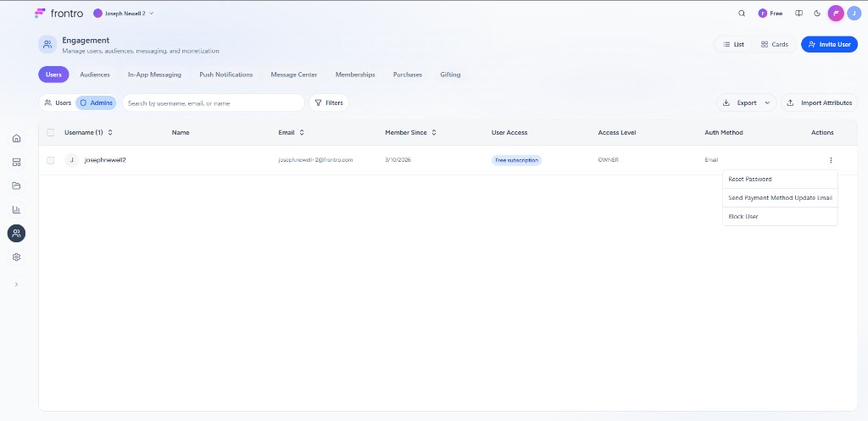
Task: Click the User Access column header
Action: (x=509, y=133)
